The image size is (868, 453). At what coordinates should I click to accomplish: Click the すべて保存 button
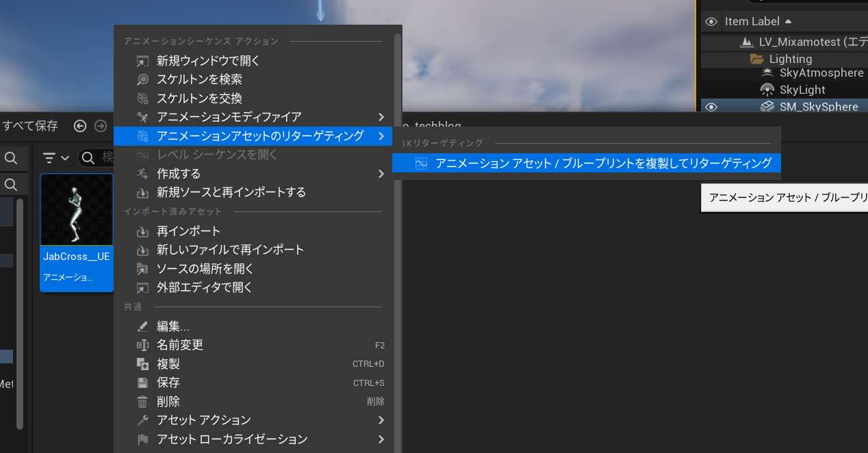click(x=30, y=126)
